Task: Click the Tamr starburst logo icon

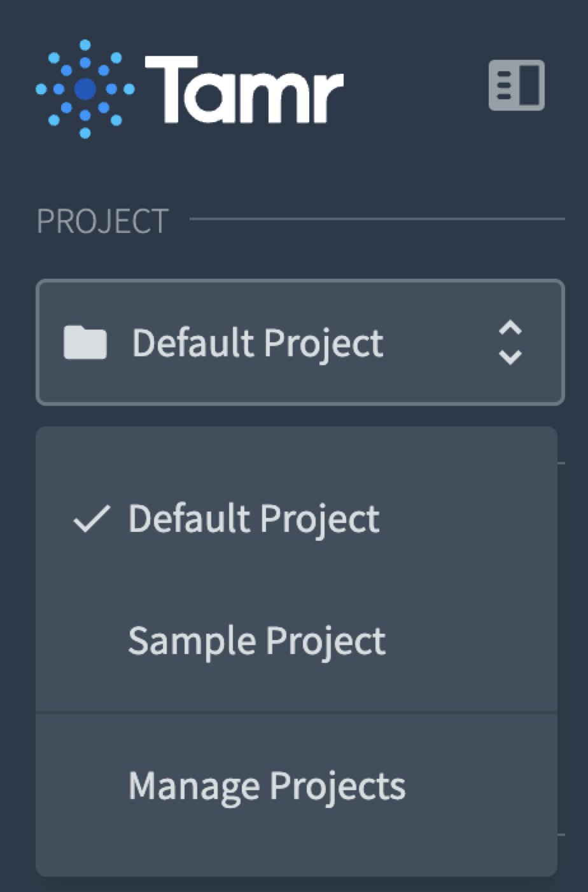Action: pos(85,88)
